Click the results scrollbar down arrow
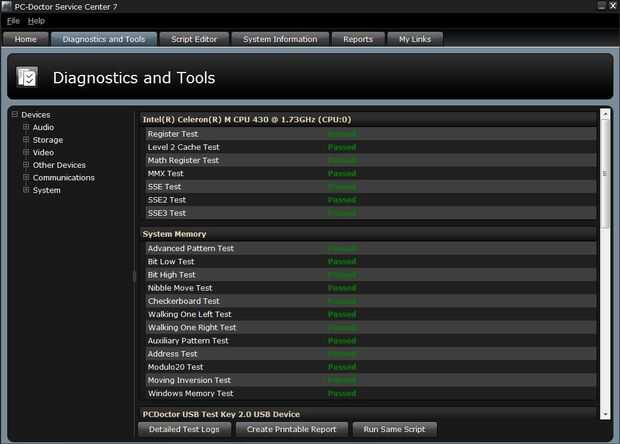The height and width of the screenshot is (444, 620). click(605, 414)
